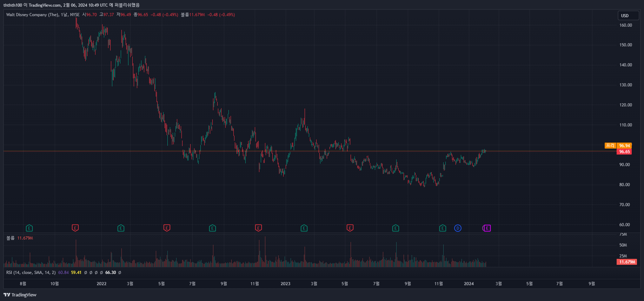Open the green earnings marker for November 2023
The image size is (644, 301).
coord(443,228)
